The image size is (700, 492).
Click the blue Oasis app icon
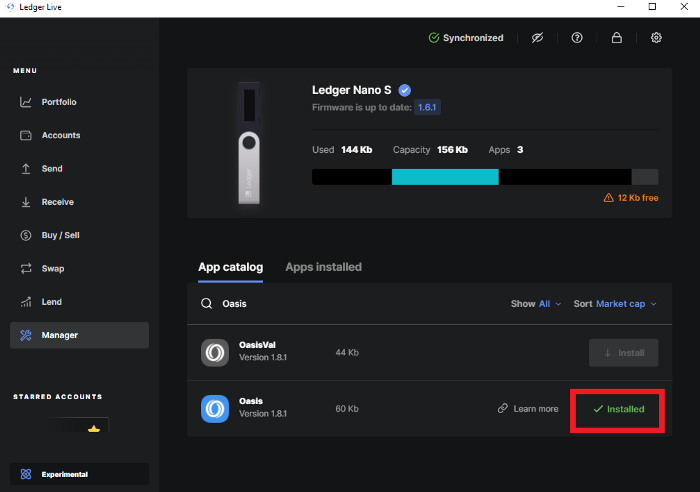[215, 409]
